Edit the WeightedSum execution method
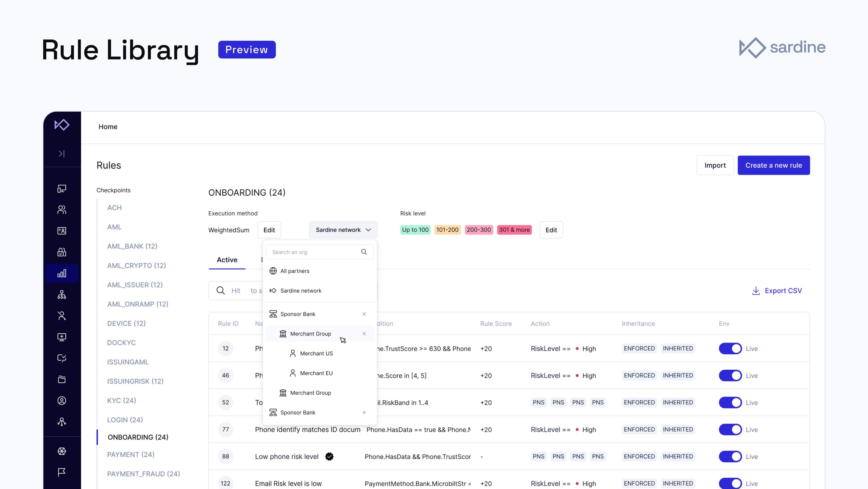 (x=269, y=230)
